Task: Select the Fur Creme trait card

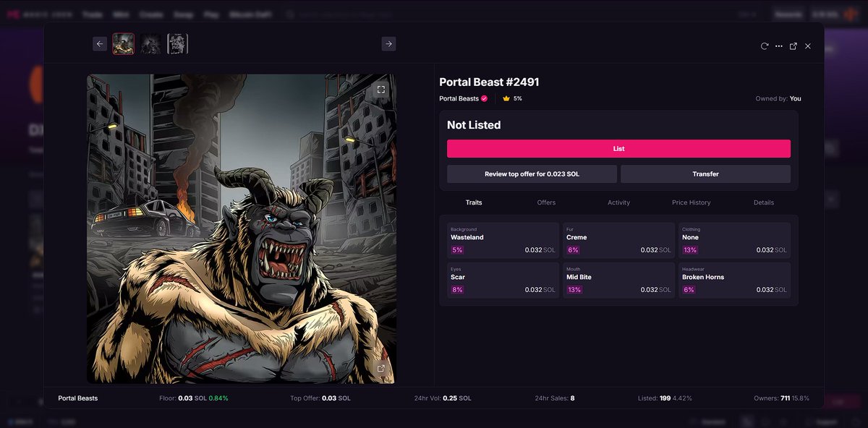Action: click(618, 240)
